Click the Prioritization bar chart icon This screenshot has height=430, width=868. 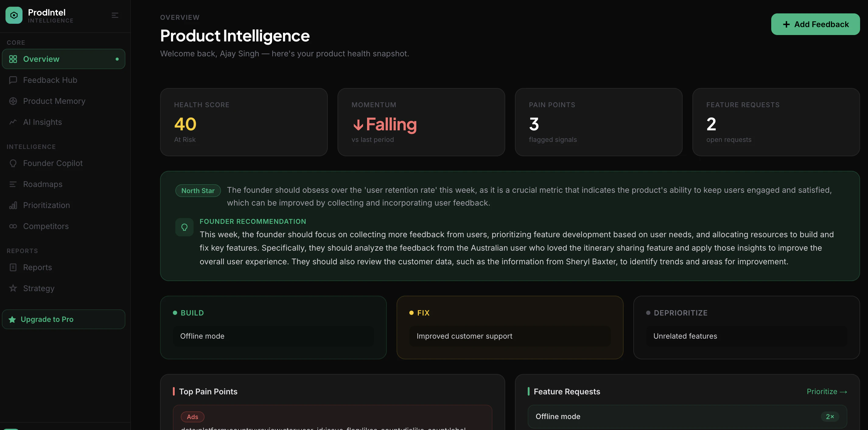[13, 205]
